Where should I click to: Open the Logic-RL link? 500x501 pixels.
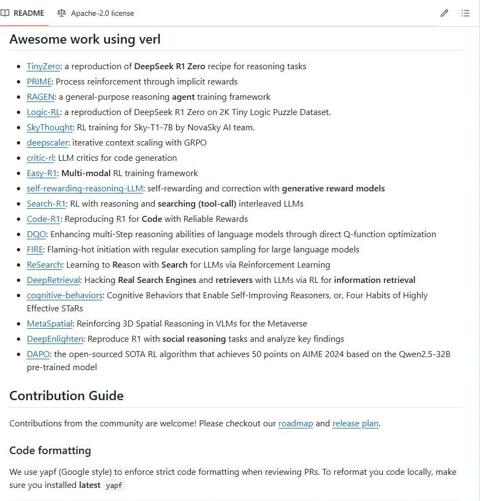[43, 112]
